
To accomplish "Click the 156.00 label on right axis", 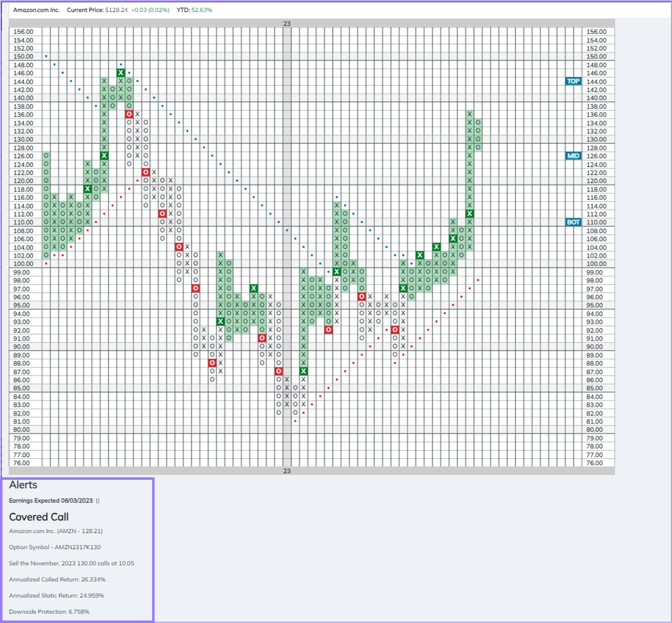I will tap(596, 32).
